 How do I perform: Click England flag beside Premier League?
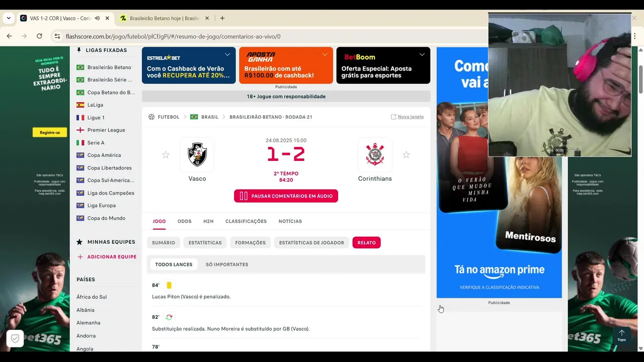80,130
